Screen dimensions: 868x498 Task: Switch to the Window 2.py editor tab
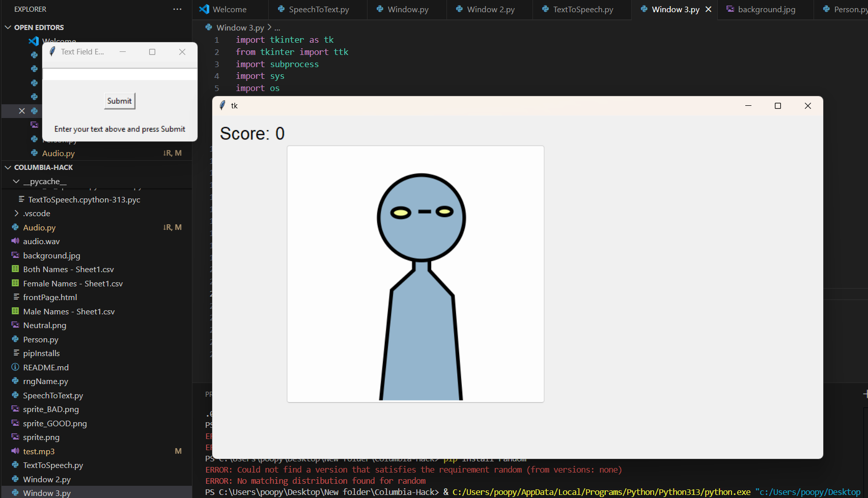[491, 9]
